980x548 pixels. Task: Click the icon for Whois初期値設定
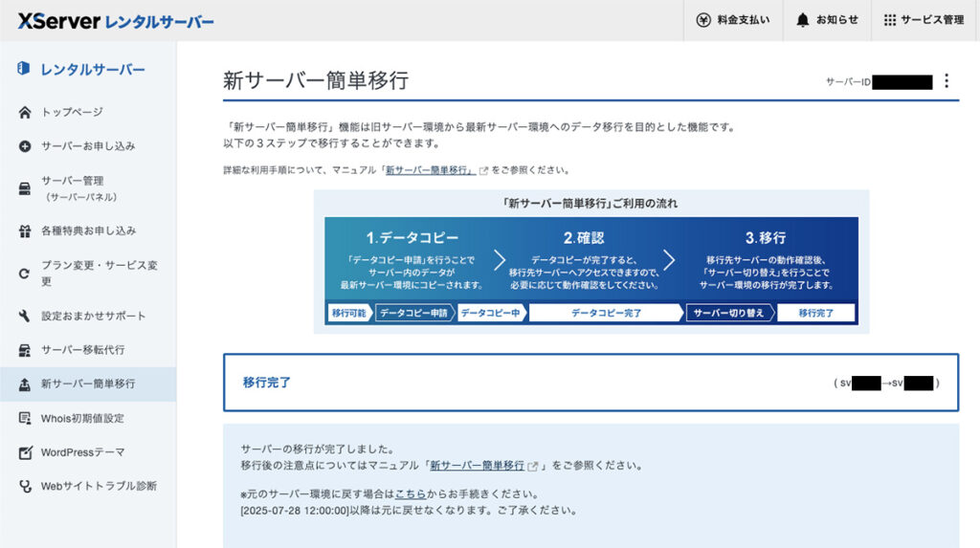point(24,419)
